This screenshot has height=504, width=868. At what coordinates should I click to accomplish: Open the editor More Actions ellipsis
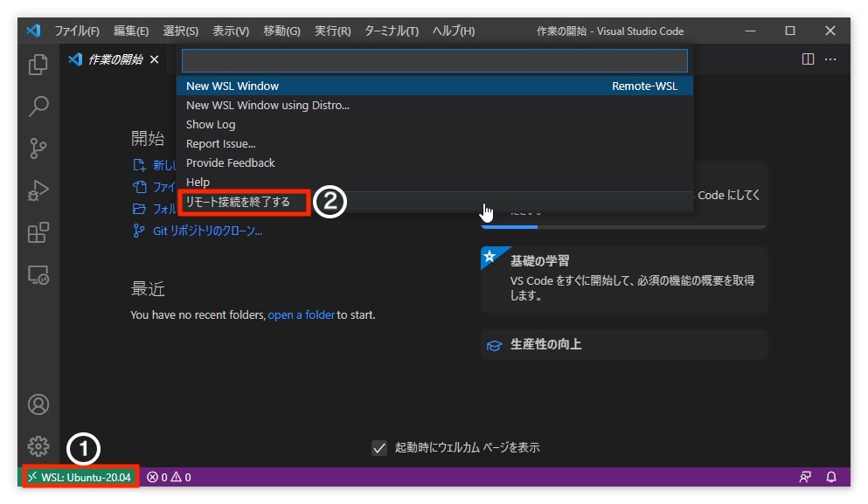click(830, 59)
